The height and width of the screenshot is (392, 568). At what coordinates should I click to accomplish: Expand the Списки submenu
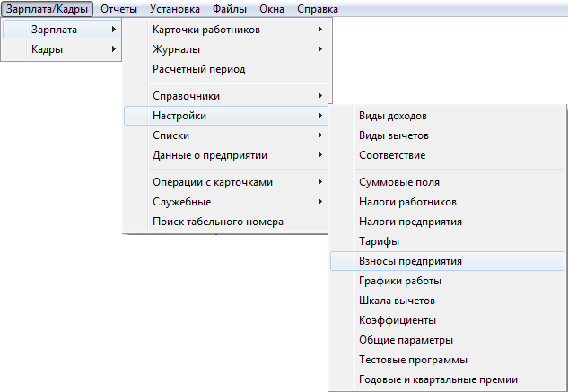[x=227, y=135]
